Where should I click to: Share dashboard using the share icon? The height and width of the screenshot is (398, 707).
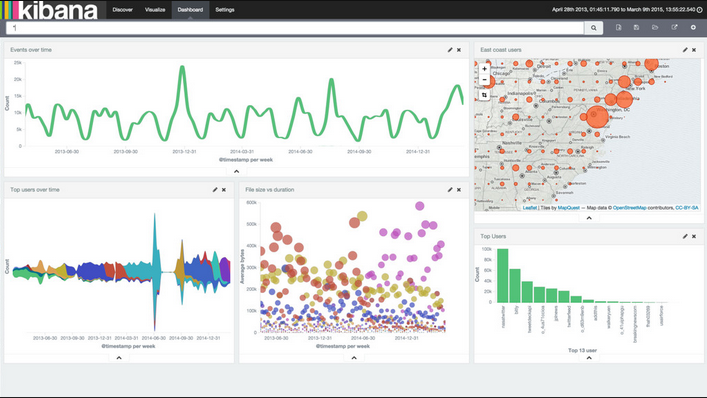pos(675,27)
